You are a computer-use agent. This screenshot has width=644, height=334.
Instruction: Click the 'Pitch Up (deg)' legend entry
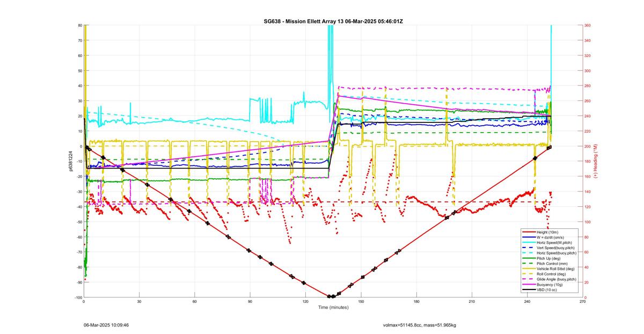pyautogui.click(x=549, y=258)
